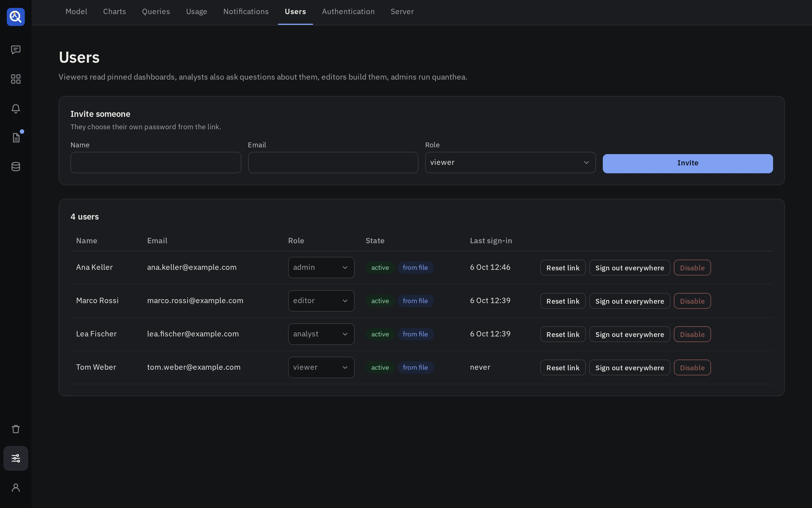Sign out Marco Rossi everywhere
The height and width of the screenshot is (508, 812).
(x=630, y=301)
